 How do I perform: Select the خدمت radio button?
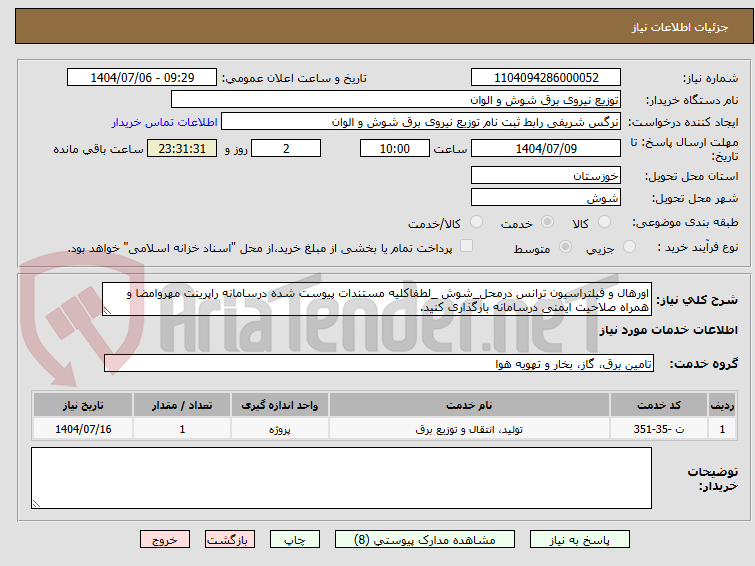(x=547, y=222)
